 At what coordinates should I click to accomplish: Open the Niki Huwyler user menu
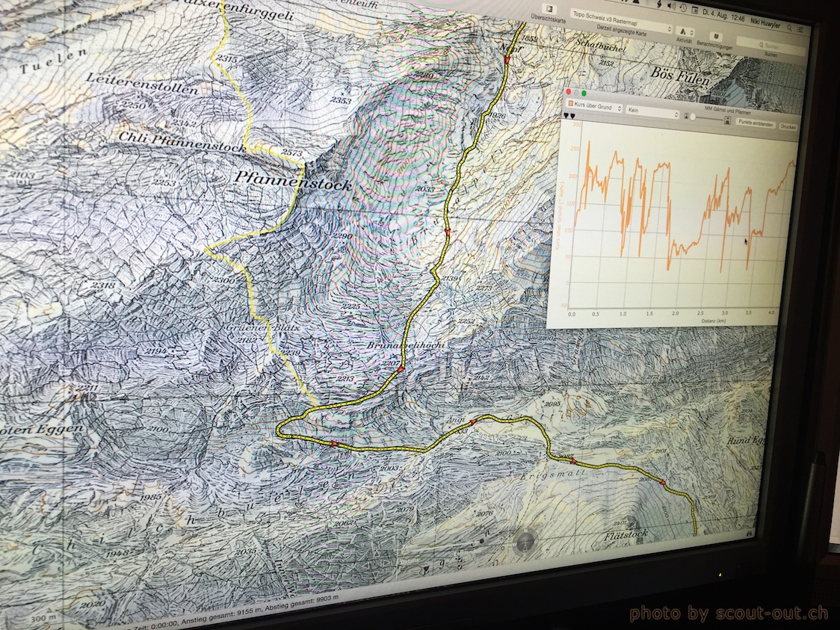(x=765, y=23)
